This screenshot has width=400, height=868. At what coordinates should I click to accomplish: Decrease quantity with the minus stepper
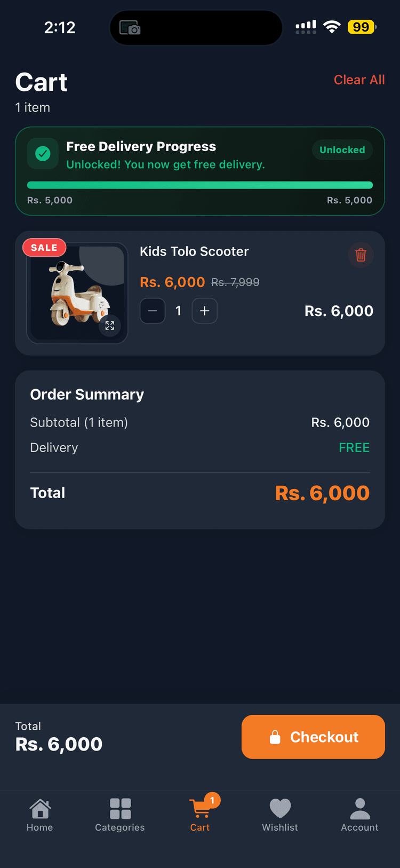[153, 311]
